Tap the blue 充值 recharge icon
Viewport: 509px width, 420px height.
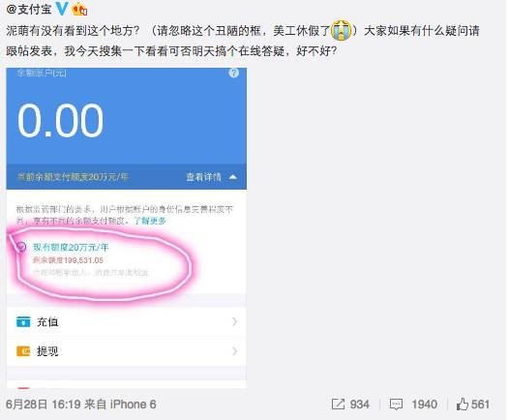coord(23,322)
